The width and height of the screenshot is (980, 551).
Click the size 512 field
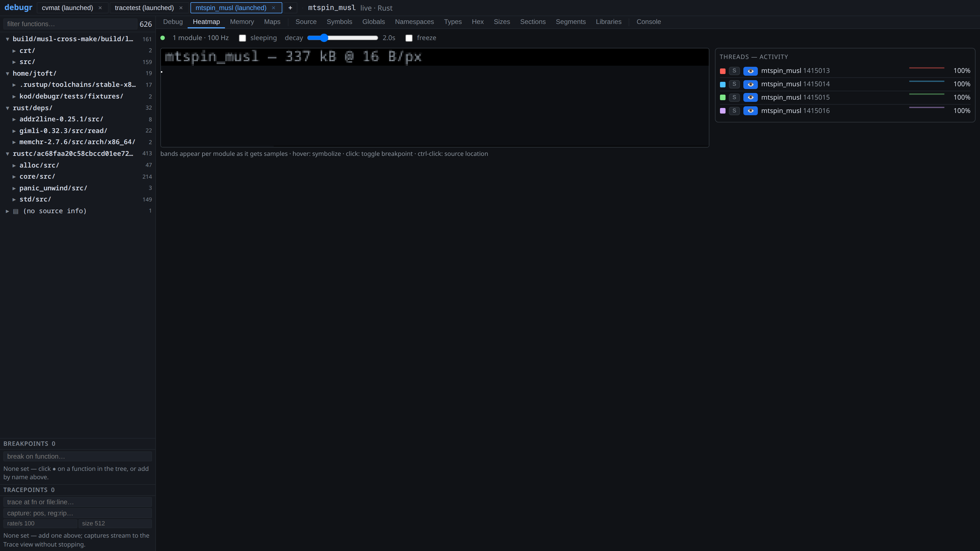click(115, 523)
